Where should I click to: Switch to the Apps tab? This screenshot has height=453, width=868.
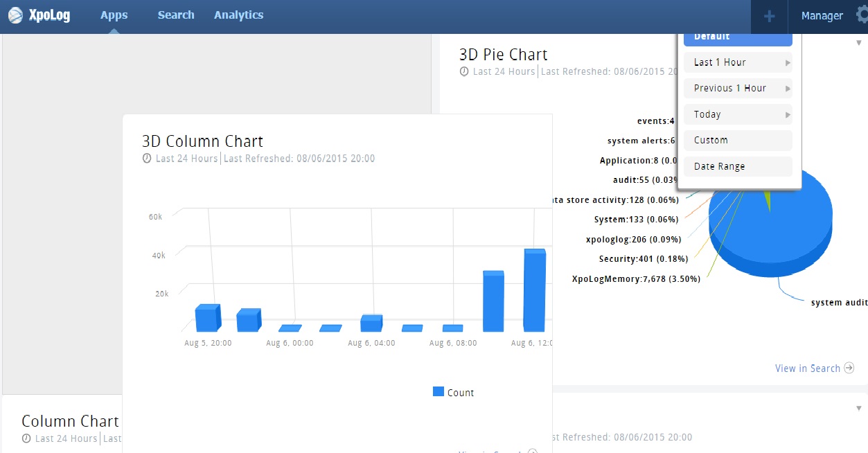click(x=114, y=15)
